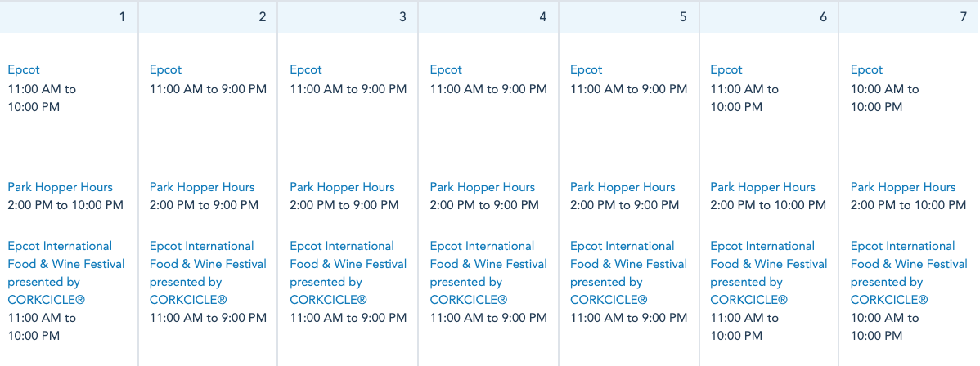Open Epcot park hours for day 4
980x366 pixels.
(446, 70)
